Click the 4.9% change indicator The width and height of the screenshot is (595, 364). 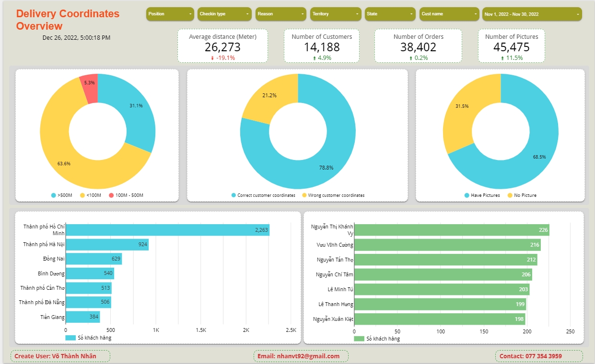tap(322, 58)
